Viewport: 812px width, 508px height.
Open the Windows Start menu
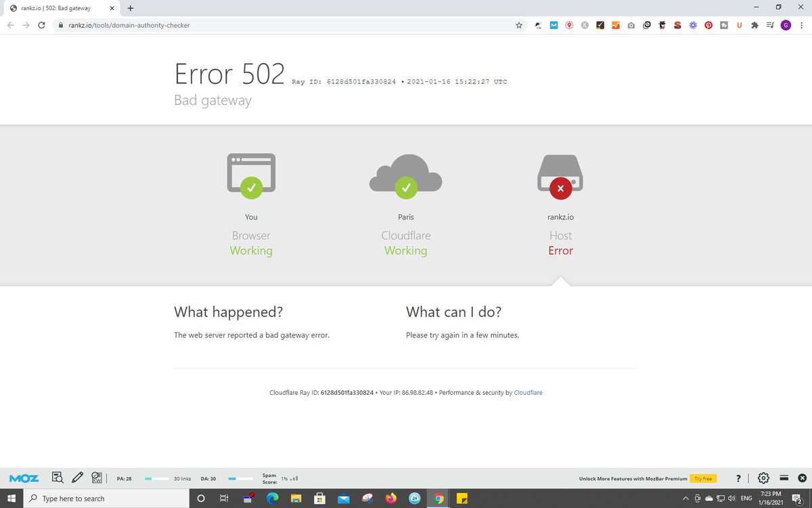(x=12, y=499)
